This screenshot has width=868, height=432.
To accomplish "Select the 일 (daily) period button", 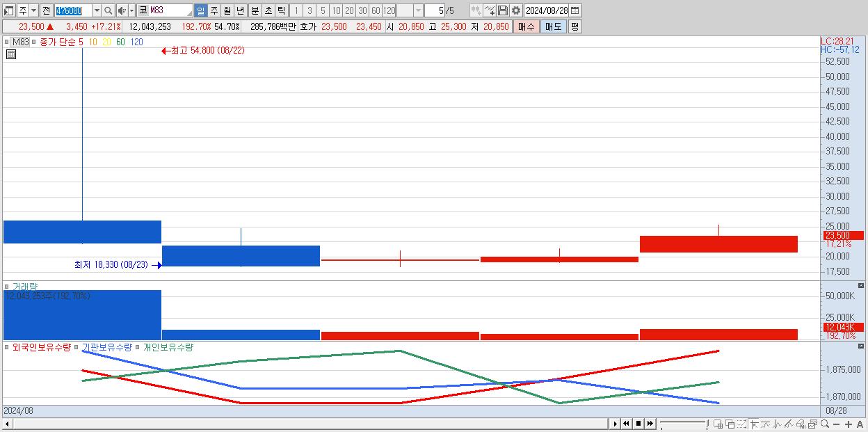I will pos(200,10).
